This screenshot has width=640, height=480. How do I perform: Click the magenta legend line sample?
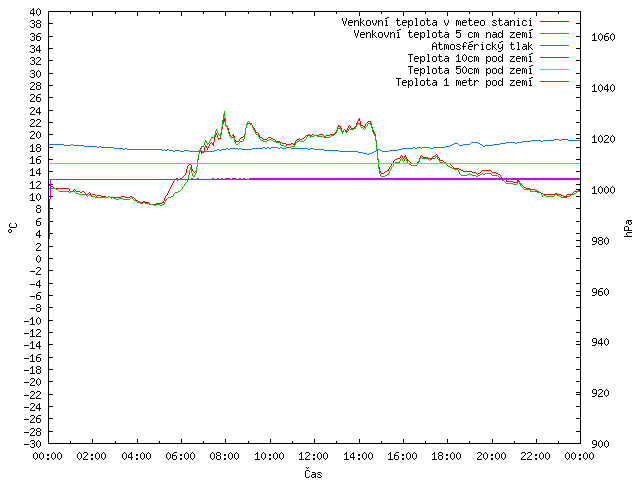click(554, 58)
